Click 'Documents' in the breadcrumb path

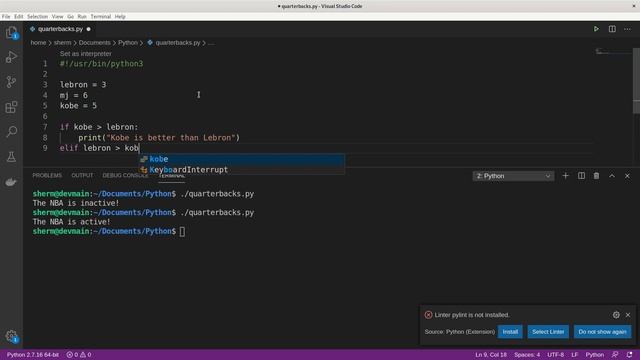point(94,42)
